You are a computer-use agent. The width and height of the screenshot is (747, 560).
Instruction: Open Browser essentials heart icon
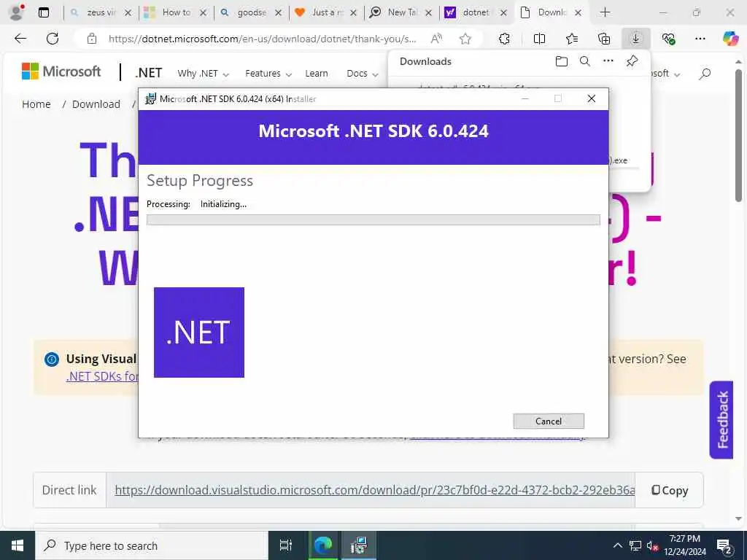pos(668,39)
